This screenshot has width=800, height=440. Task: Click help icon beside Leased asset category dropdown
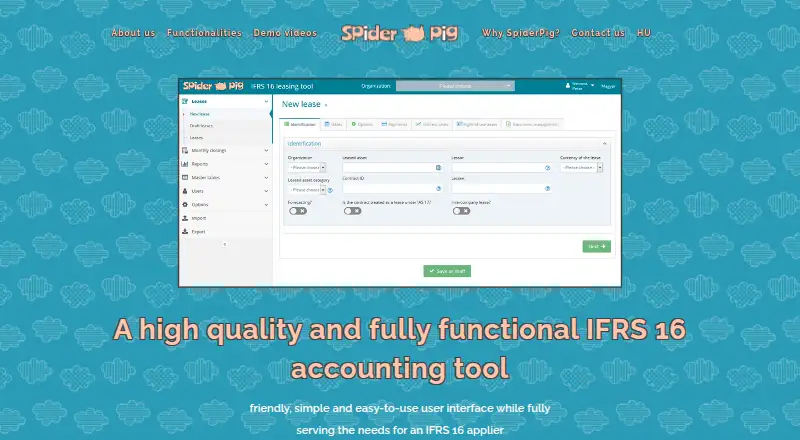click(x=330, y=190)
